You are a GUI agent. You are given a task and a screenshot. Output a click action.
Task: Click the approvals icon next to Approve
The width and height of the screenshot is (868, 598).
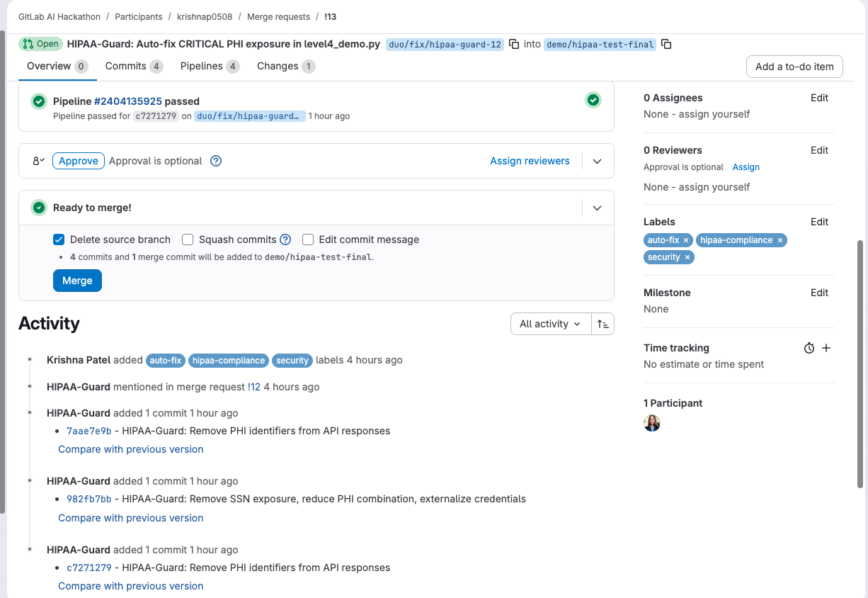point(39,161)
